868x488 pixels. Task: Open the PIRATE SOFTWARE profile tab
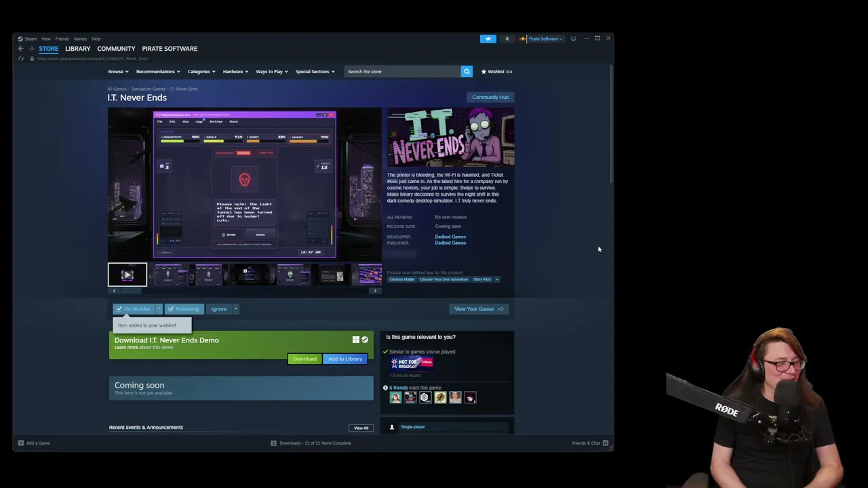(170, 49)
